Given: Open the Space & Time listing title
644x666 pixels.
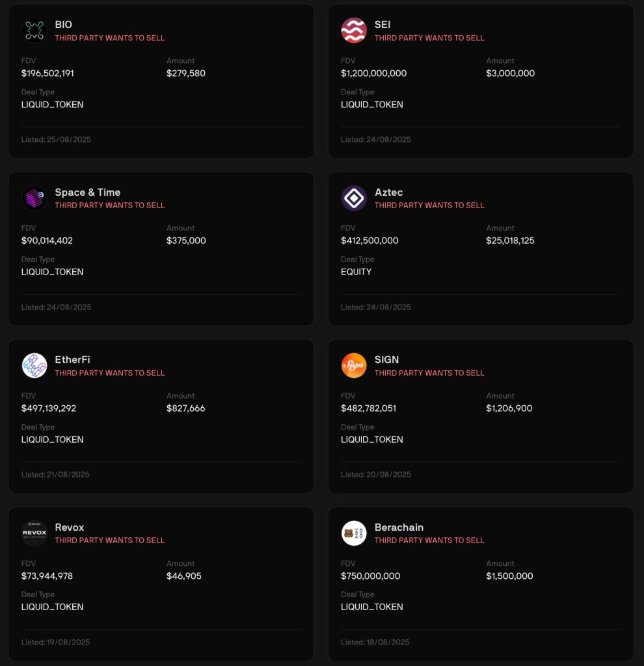Looking at the screenshot, I should pyautogui.click(x=87, y=193).
